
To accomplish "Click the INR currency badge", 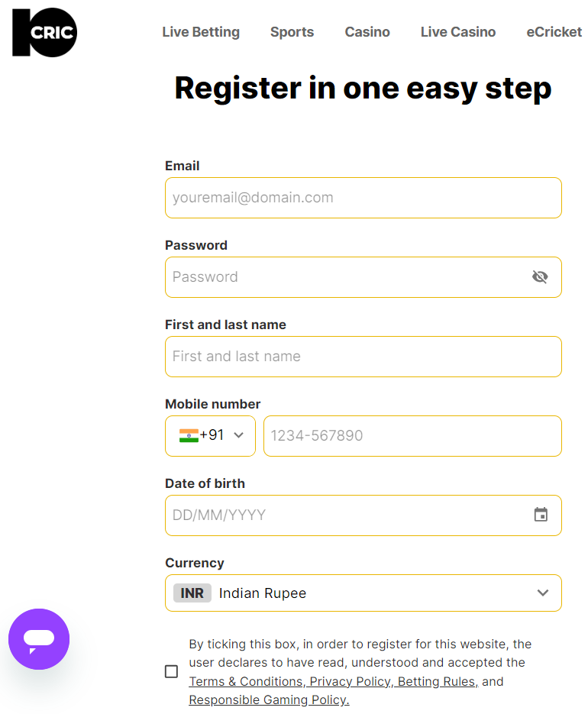I will point(192,593).
